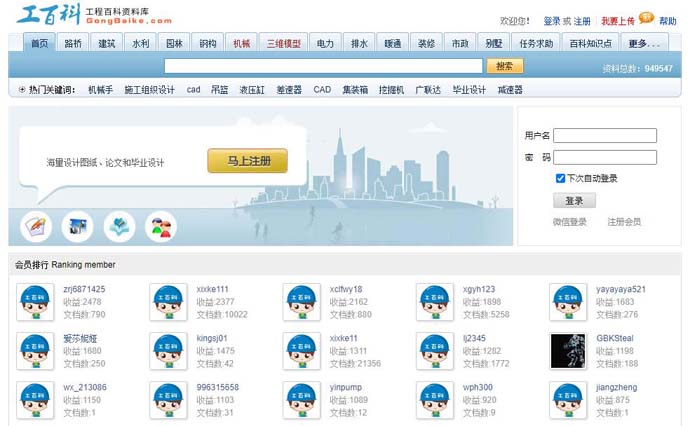Click the 马上注册 register button
This screenshot has height=426, width=690.
247,161
